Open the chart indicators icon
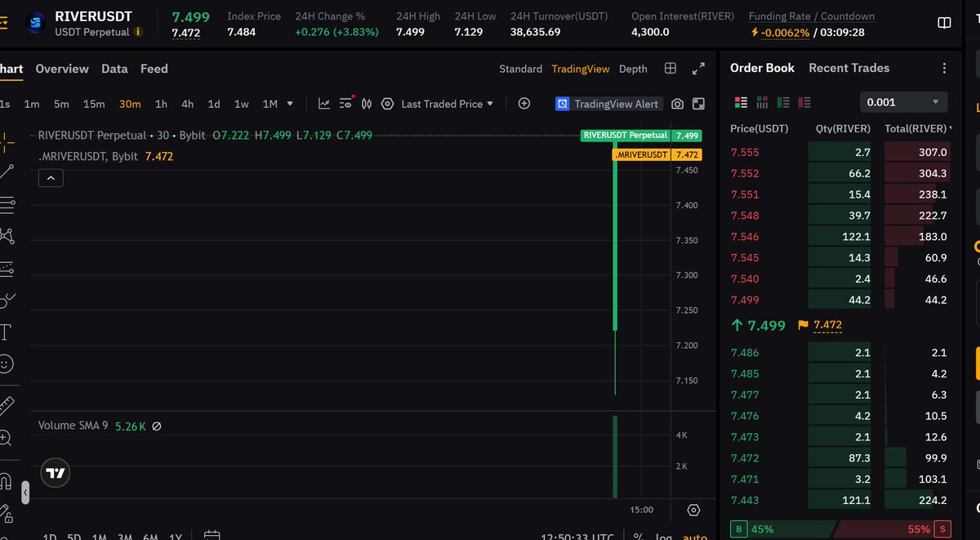The image size is (980, 540). pos(324,104)
